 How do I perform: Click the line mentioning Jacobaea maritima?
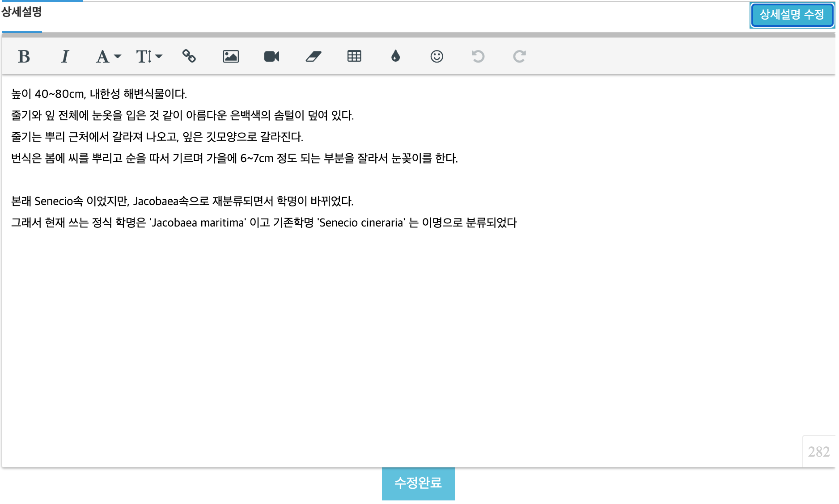(x=264, y=223)
